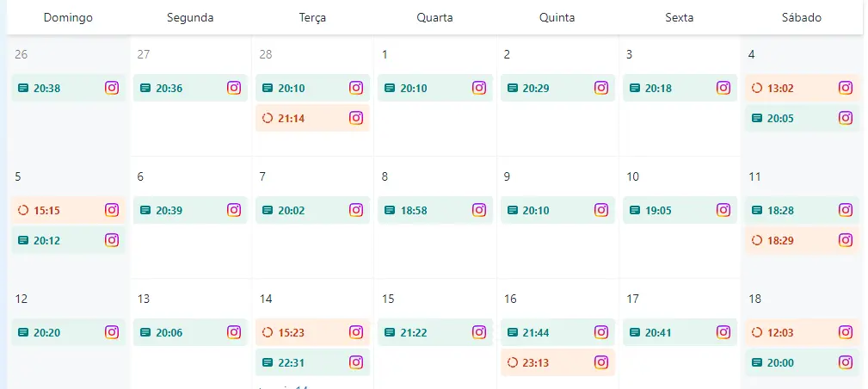Click Instagram icon on the 18:58 post
The image size is (868, 389).
pos(478,210)
